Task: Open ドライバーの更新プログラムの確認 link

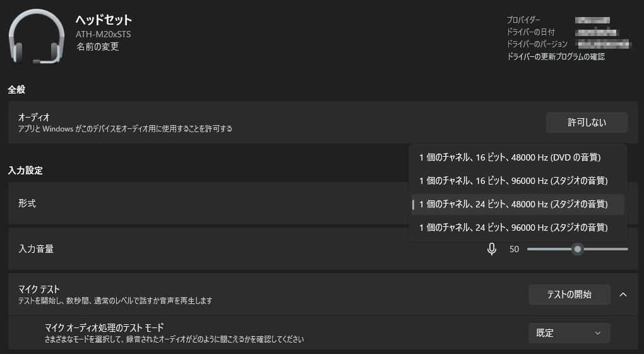Action: pos(556,57)
